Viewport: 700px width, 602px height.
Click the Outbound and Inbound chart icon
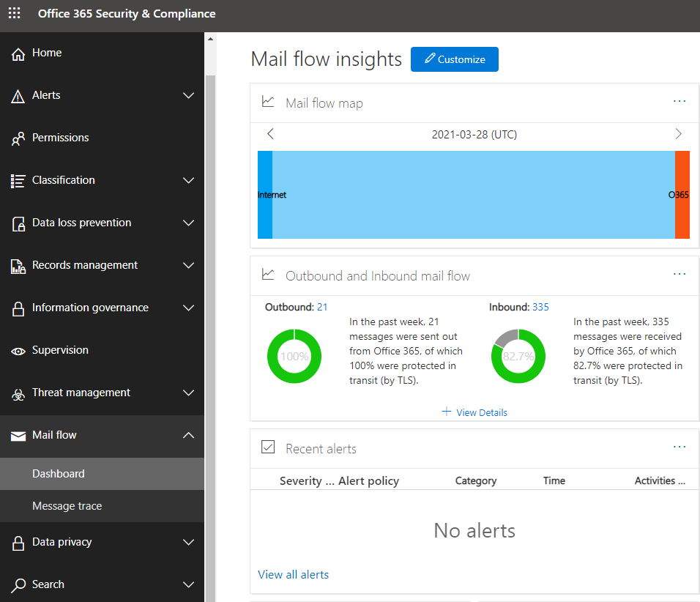(x=268, y=274)
